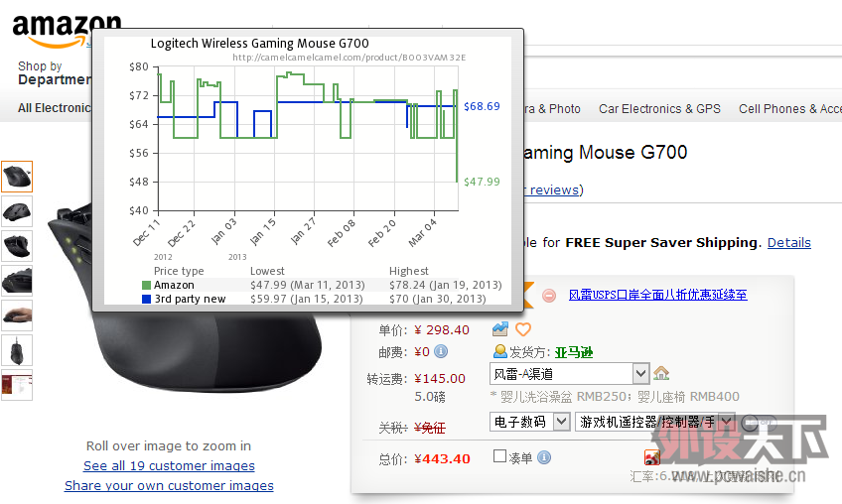Image resolution: width=842 pixels, height=504 pixels.
Task: Click Roll over image to zoom in
Action: pyautogui.click(x=169, y=446)
